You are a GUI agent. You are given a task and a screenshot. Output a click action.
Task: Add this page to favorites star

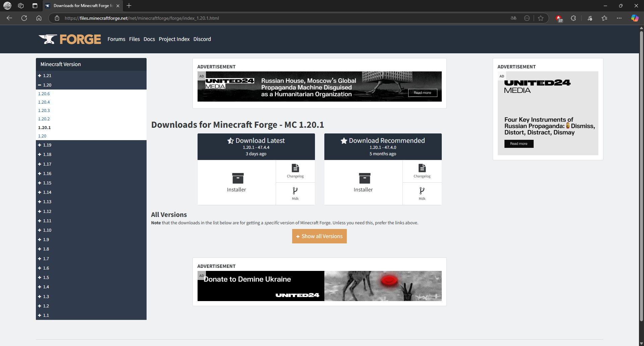(541, 18)
